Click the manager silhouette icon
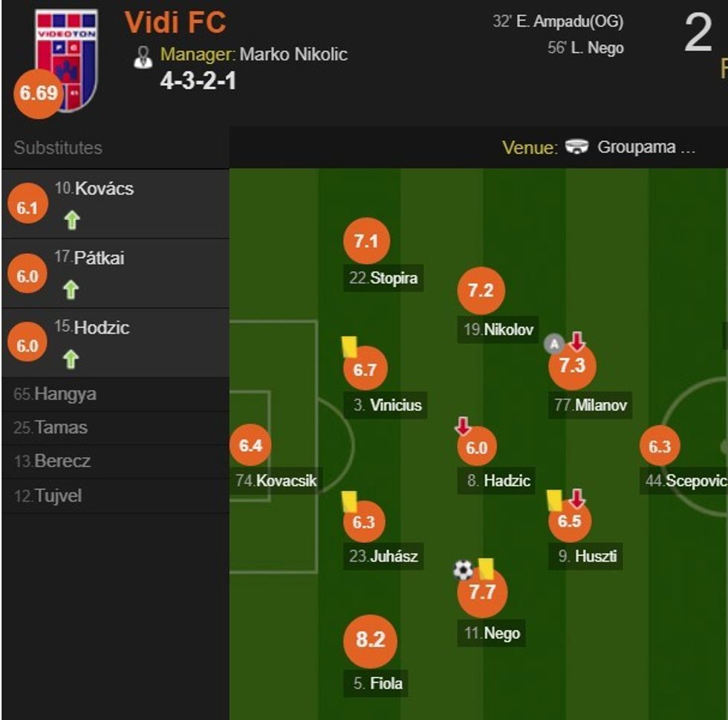728x720 pixels. [143, 57]
